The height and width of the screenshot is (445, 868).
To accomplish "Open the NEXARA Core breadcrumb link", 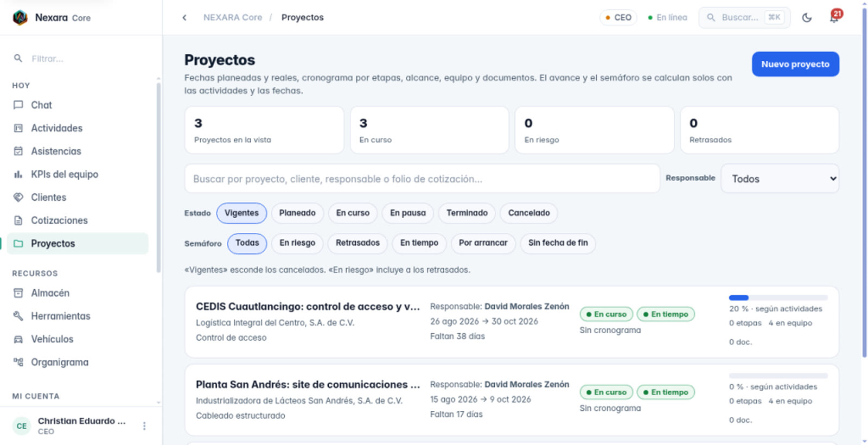I will (x=233, y=17).
